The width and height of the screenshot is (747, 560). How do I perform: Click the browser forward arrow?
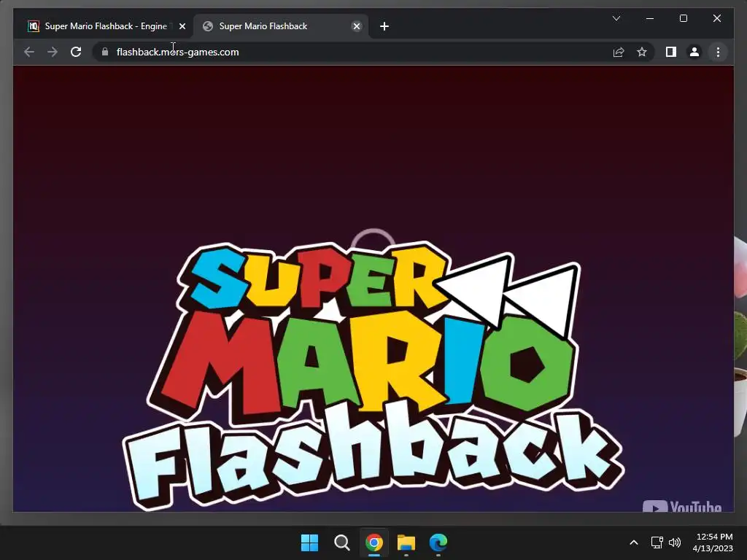53,52
